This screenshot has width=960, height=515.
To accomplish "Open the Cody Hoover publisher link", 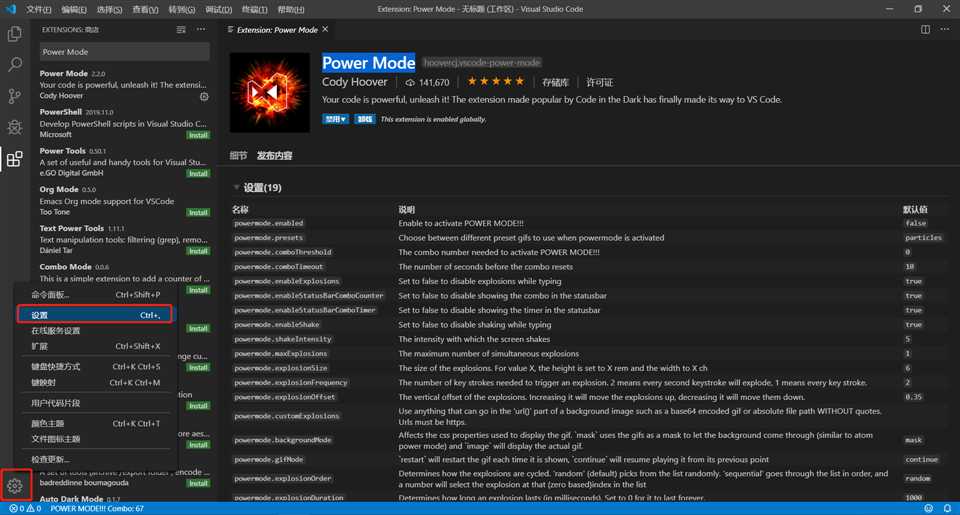I will pos(354,82).
